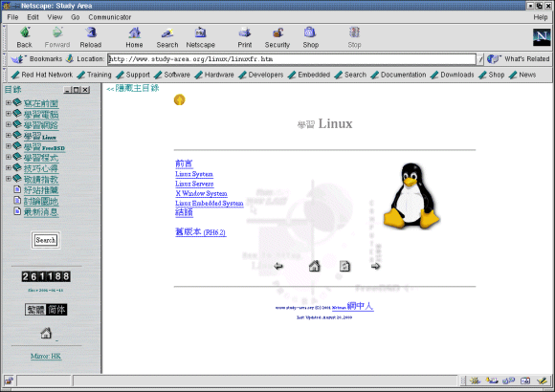
Task: Open the 前言 link
Action: (x=184, y=163)
